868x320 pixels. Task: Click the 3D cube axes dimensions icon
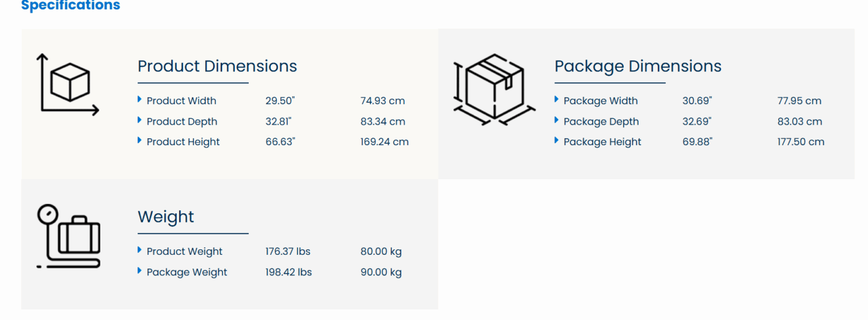coord(68,85)
